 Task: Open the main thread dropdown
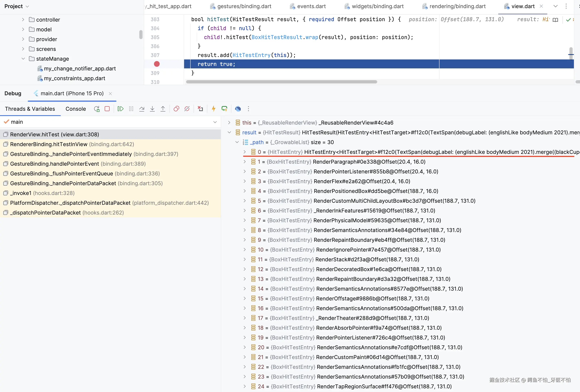click(215, 122)
